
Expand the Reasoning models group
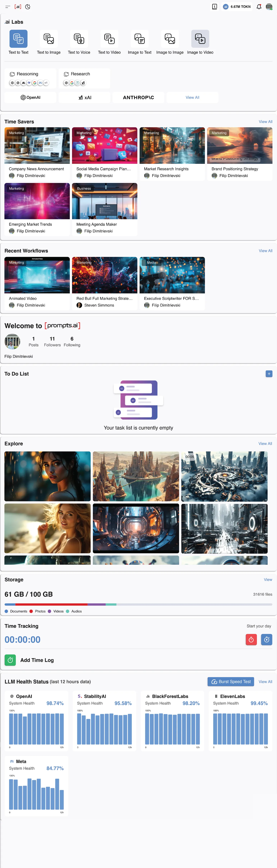30,78
